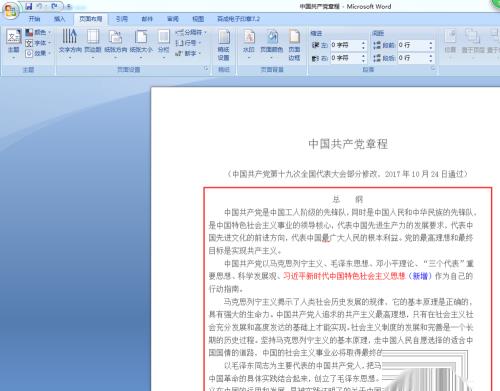The height and width of the screenshot is (391, 500).
Task: Open the Office button menu
Action: point(11,10)
